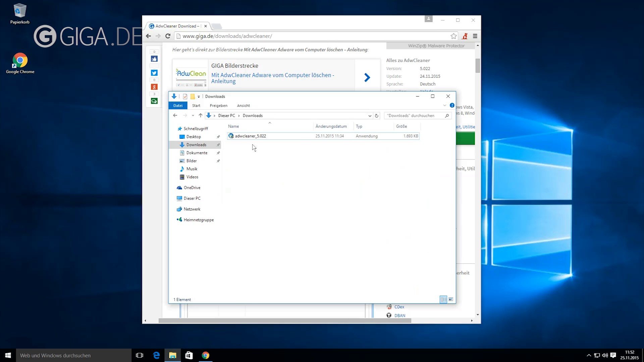644x362 pixels.
Task: Open the DBAN link in the sidebar
Action: tap(400, 316)
